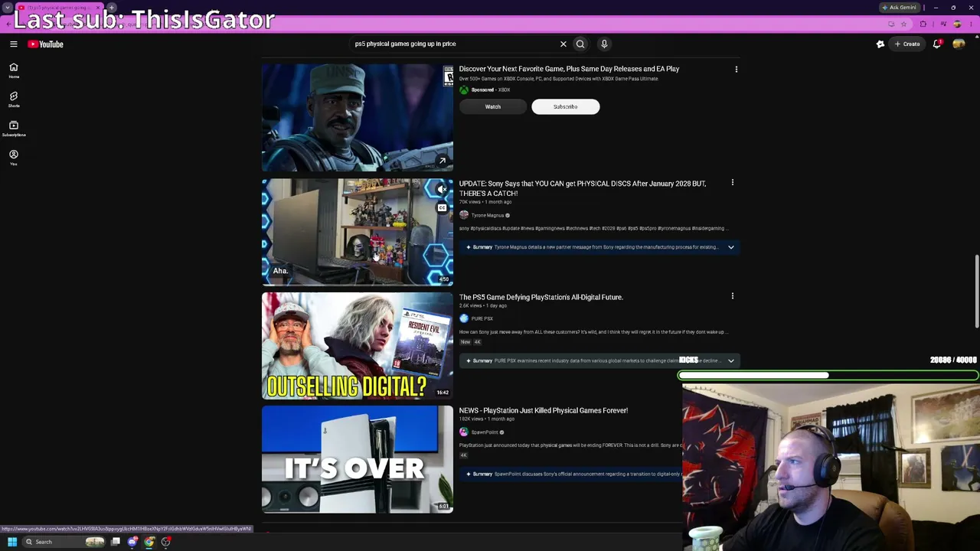Image resolution: width=980 pixels, height=551 pixels.
Task: Open the Chrome tab search dropdown arrow
Action: [7, 8]
